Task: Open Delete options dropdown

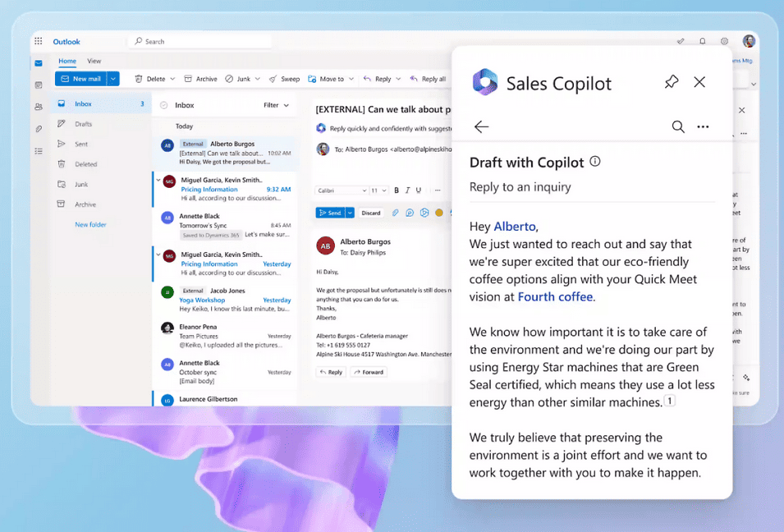Action: tap(172, 79)
